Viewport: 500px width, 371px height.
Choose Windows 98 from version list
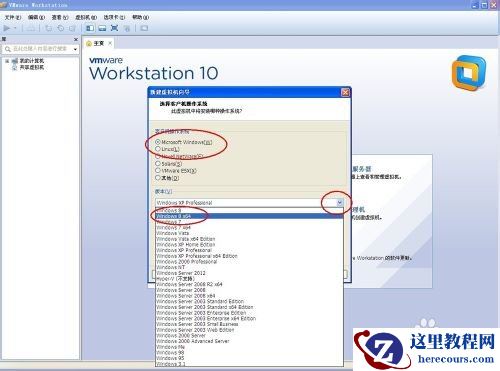pyautogui.click(x=249, y=352)
